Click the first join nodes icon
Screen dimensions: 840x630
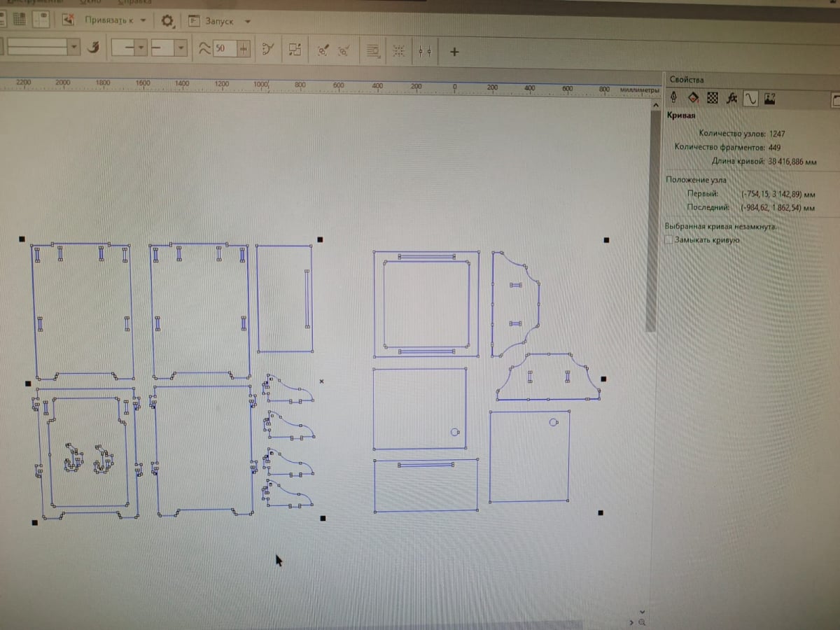click(x=323, y=50)
